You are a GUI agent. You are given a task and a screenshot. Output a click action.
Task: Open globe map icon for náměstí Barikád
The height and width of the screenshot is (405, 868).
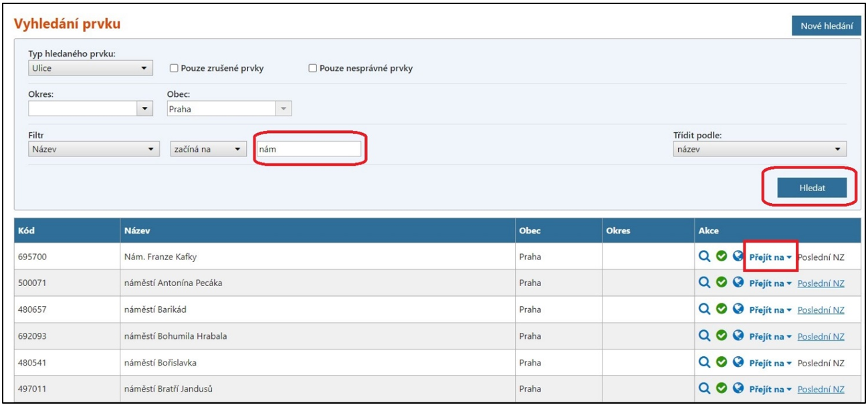pos(738,309)
